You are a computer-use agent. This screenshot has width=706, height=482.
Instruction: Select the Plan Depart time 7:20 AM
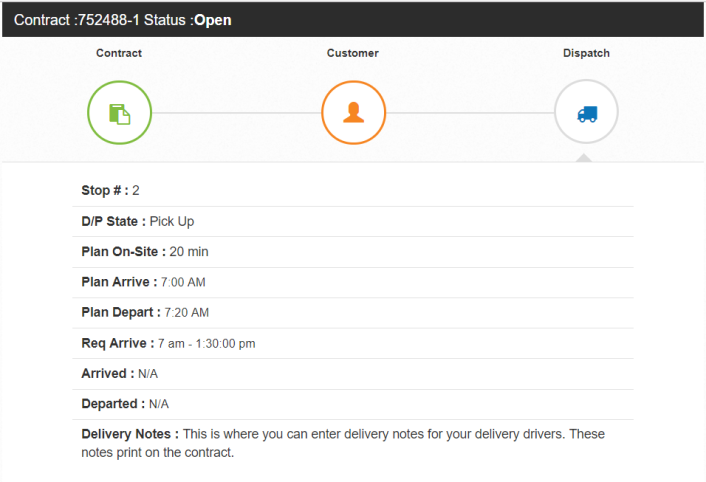coord(186,312)
